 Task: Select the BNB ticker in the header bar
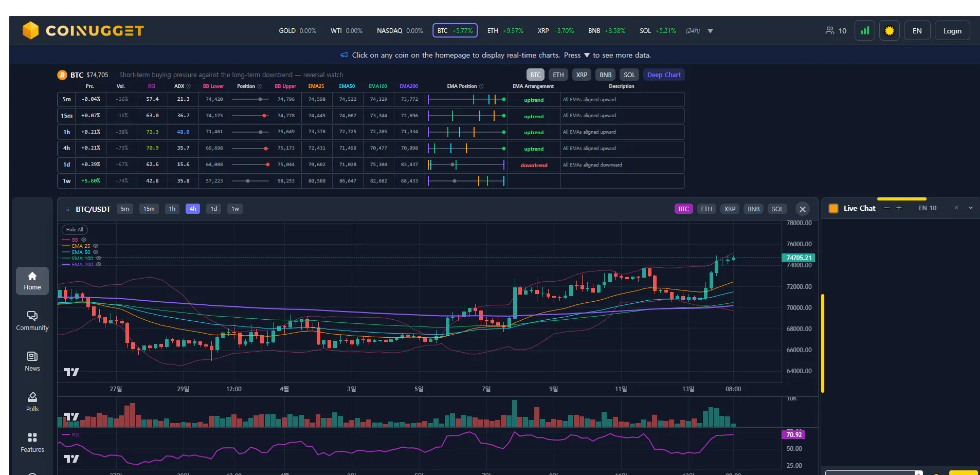pyautogui.click(x=607, y=31)
